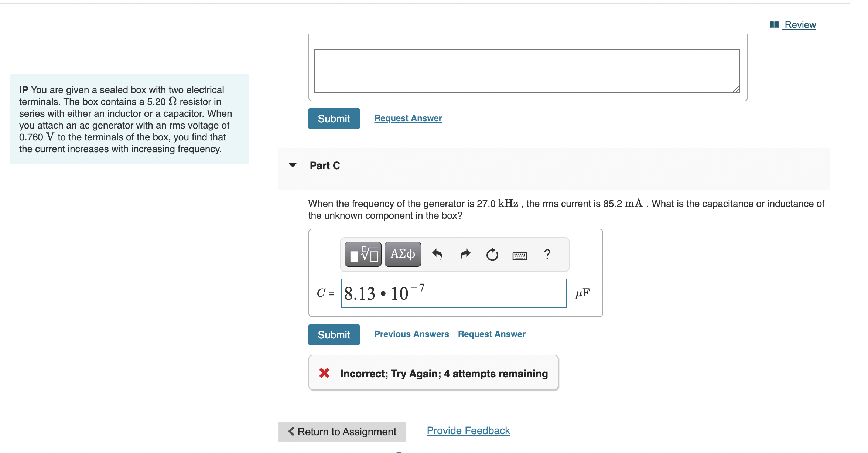Open equation editor help via question mark icon
868x453 pixels.
547,254
